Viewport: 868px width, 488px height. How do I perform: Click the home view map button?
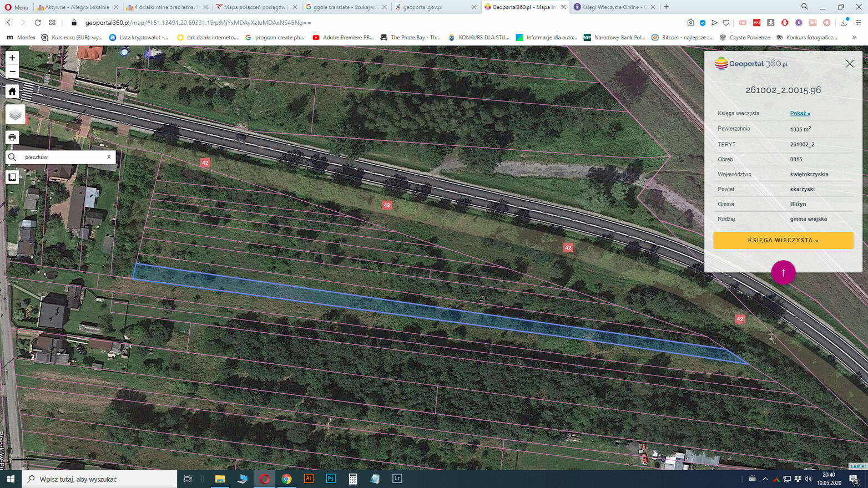12,91
